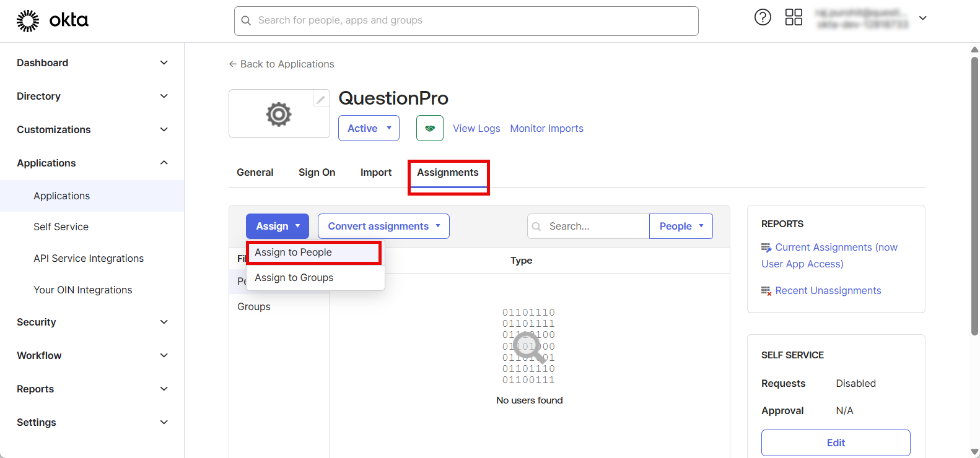Open the help question mark icon
This screenshot has width=980, height=458.
(763, 17)
